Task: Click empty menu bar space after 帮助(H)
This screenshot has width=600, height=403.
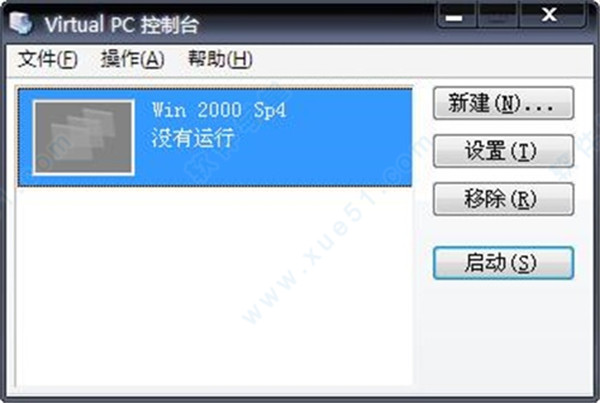Action: 421,60
